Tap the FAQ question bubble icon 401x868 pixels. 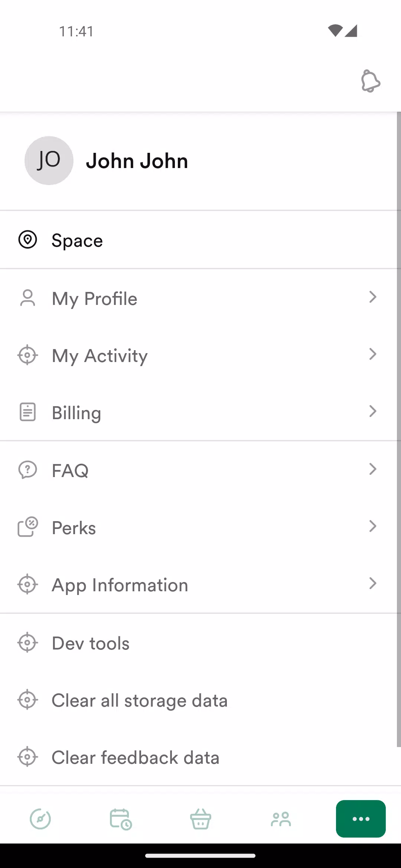(27, 470)
